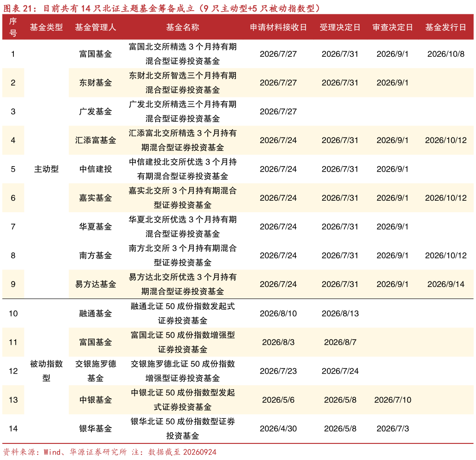Click row number 10

(13, 313)
